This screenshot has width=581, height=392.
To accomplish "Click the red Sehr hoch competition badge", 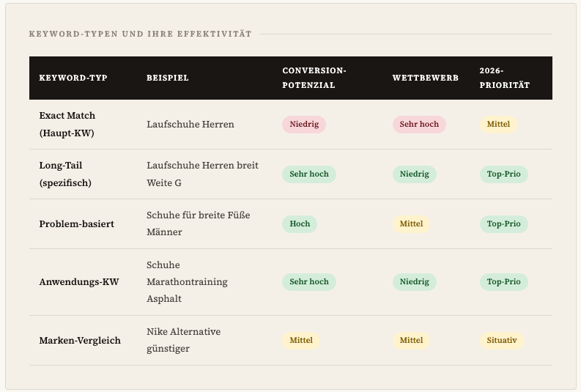I will coord(419,125).
